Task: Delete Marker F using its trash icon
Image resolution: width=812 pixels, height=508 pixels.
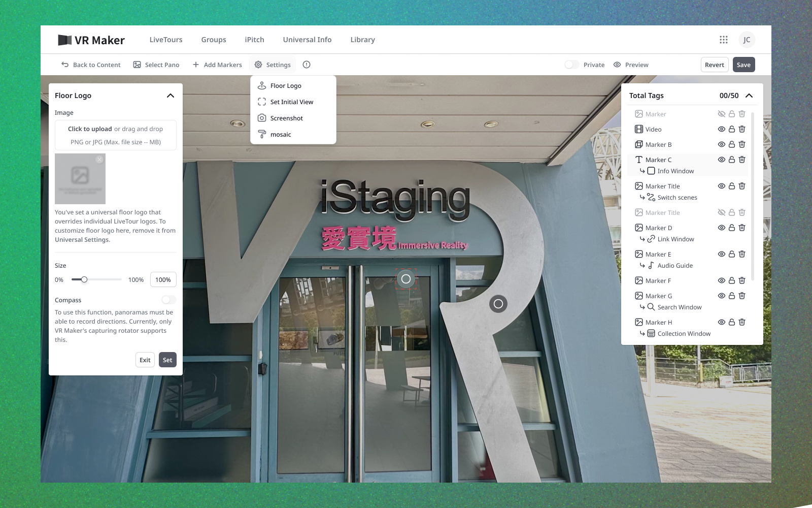Action: (x=742, y=280)
